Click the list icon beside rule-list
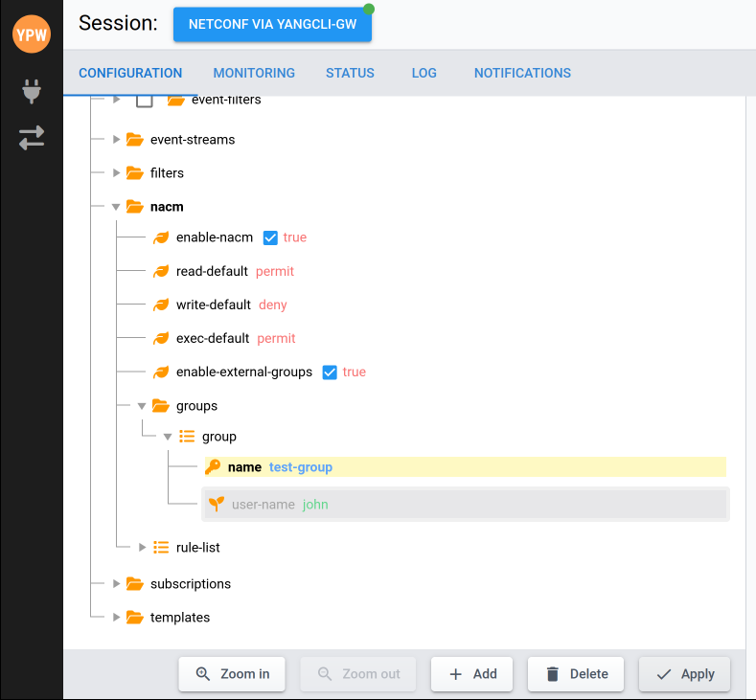The height and width of the screenshot is (700, 756). coord(161,548)
